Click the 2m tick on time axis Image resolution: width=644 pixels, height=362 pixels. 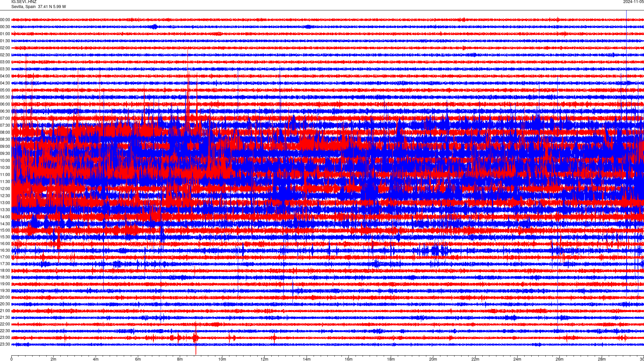click(54, 359)
